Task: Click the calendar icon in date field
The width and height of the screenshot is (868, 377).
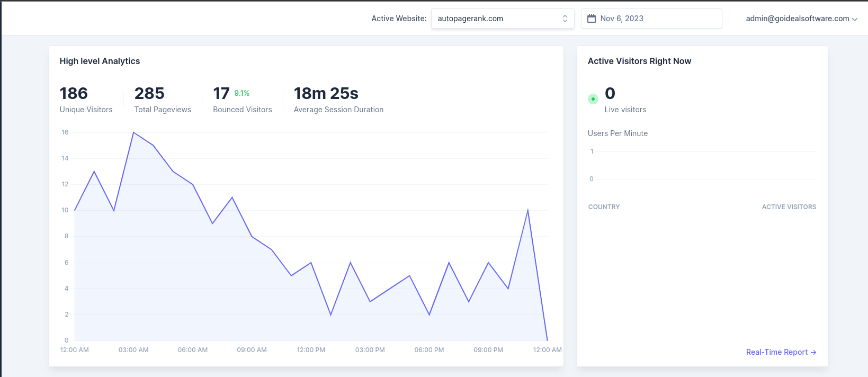Action: pos(592,19)
